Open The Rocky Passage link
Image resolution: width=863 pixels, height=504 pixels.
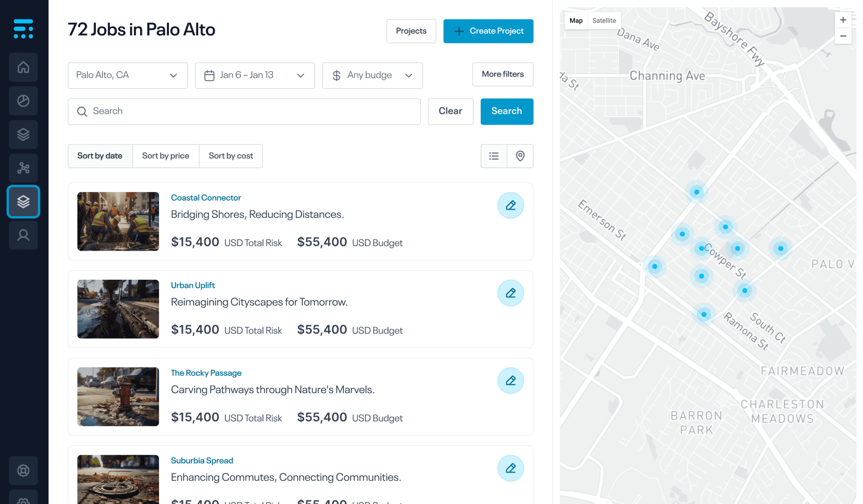click(206, 373)
